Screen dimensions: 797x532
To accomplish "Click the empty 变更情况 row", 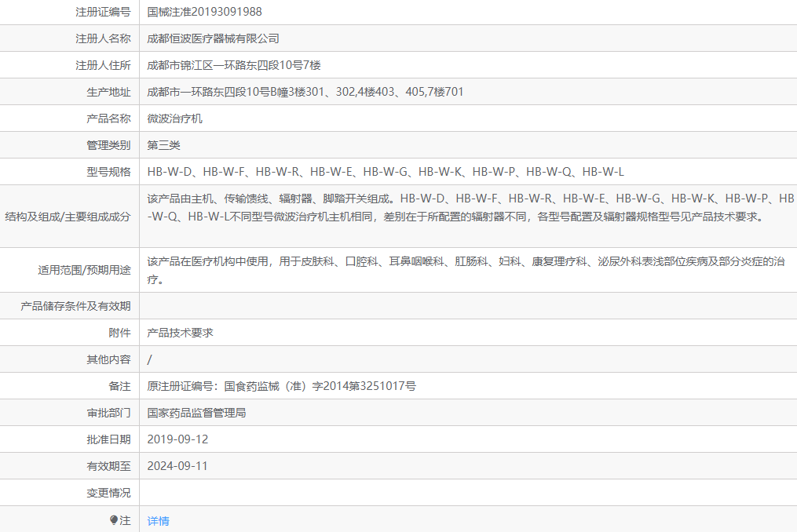I will [393, 493].
